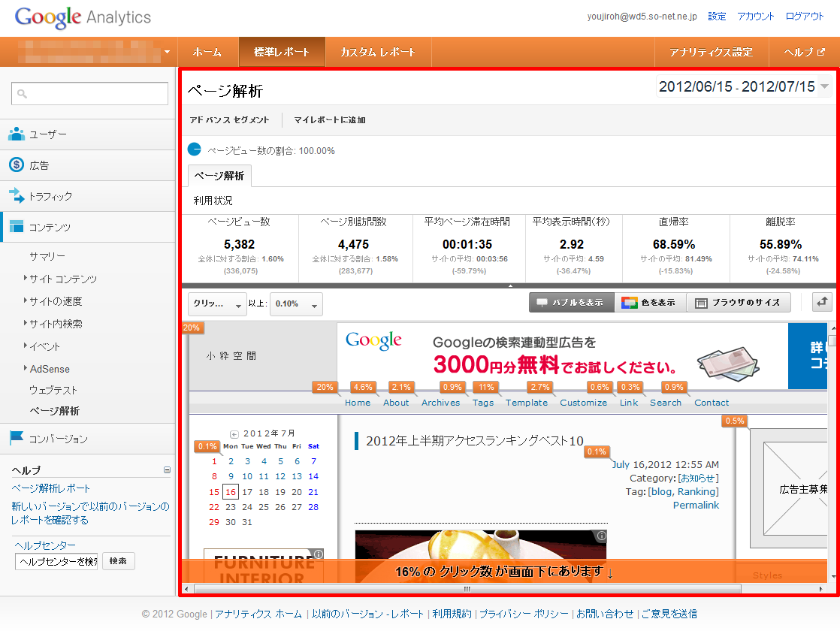840x631 pixels.
Task: Click the 4.6% bubble above About
Action: (363, 387)
